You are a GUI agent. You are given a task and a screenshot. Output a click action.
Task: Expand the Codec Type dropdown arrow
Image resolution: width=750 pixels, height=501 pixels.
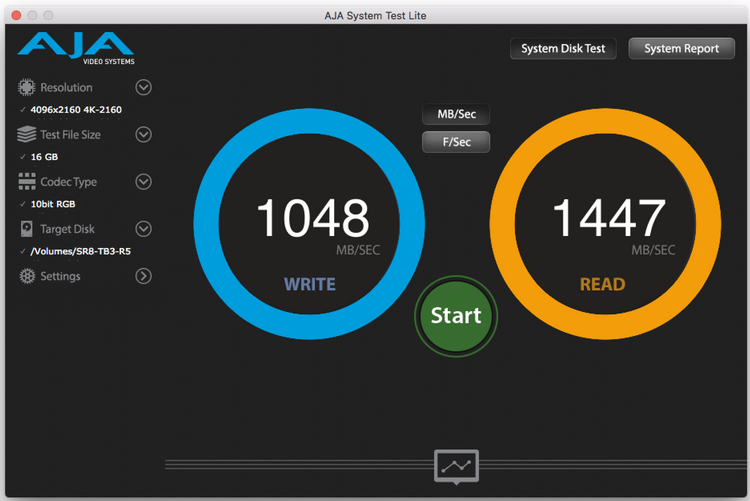pyautogui.click(x=143, y=182)
